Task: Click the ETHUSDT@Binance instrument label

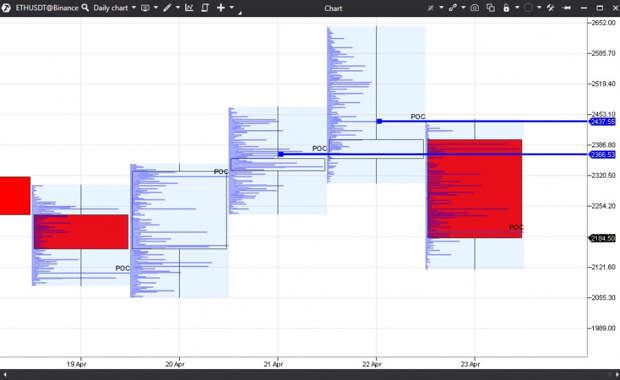Action: pyautogui.click(x=47, y=8)
